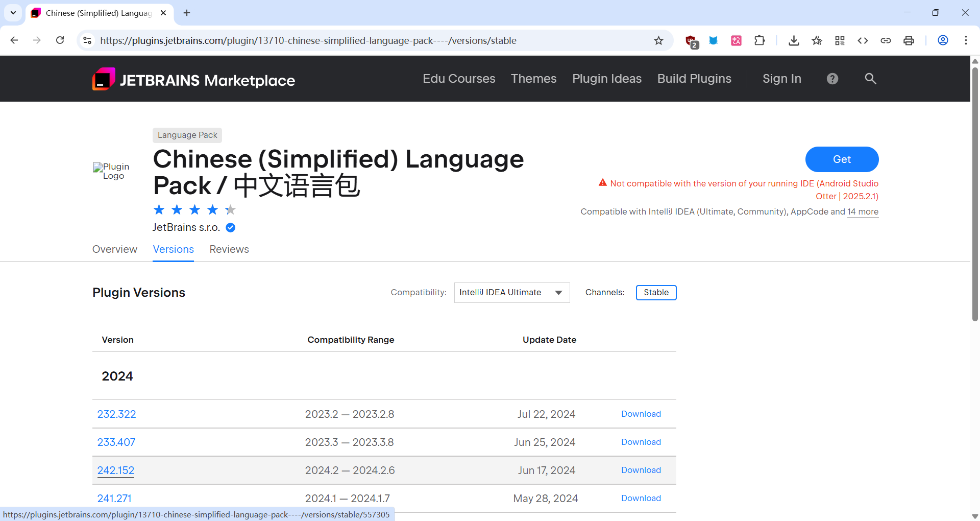Viewport: 980px width, 521px height.
Task: Click the star rating of the plugin
Action: (x=194, y=210)
